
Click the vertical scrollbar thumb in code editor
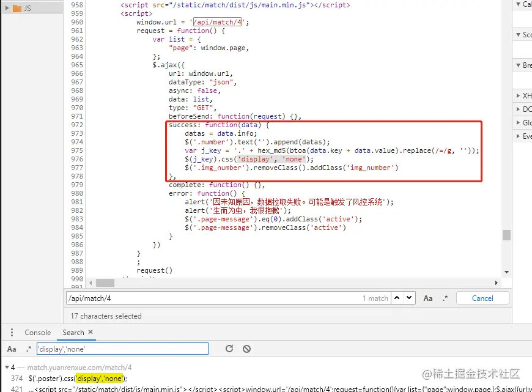tap(506, 235)
